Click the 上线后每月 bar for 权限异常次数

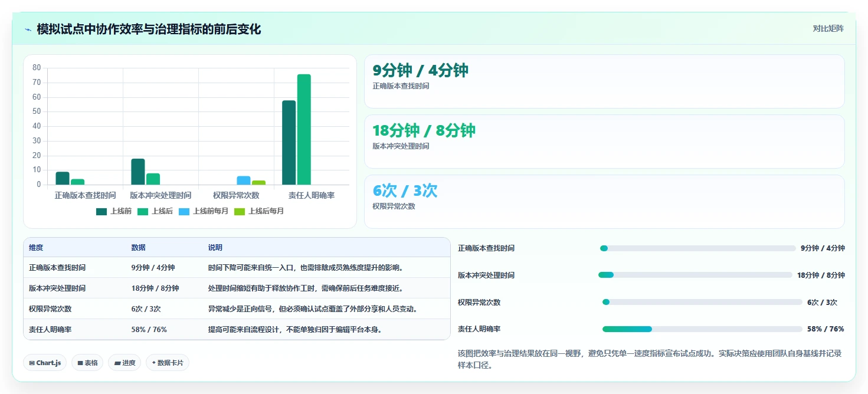(x=258, y=183)
